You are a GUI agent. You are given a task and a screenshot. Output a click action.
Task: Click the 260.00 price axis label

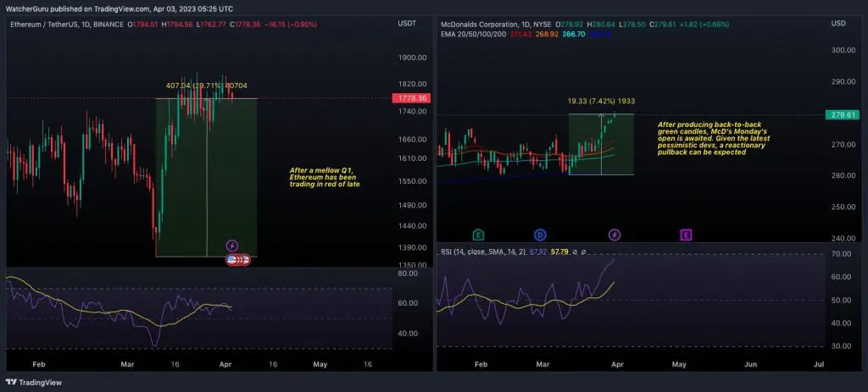(843, 176)
